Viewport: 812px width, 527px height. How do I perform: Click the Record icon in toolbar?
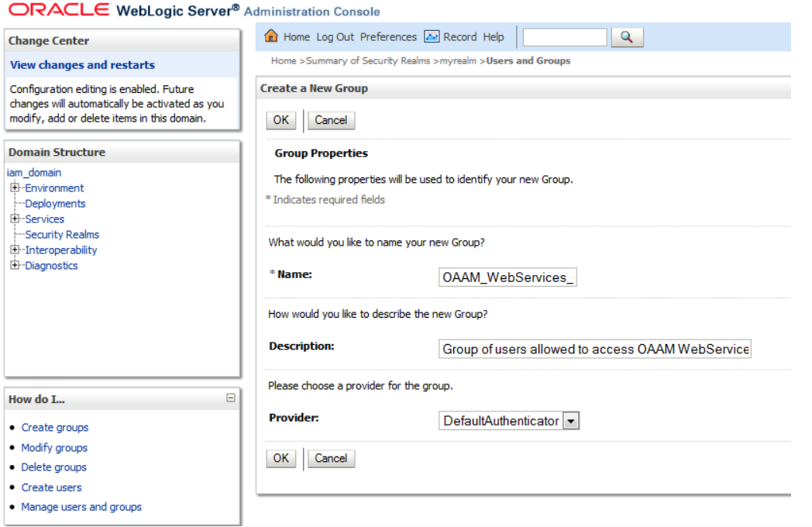click(x=432, y=36)
